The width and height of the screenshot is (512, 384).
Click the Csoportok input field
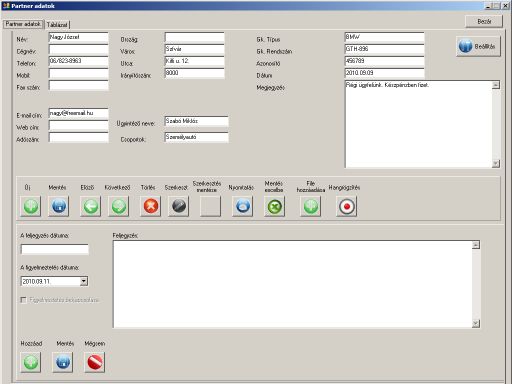(197, 137)
